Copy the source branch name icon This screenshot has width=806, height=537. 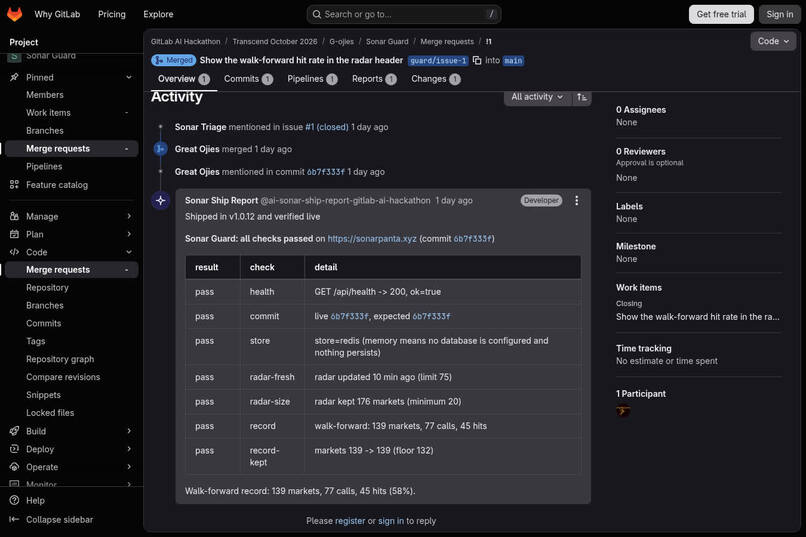[477, 60]
